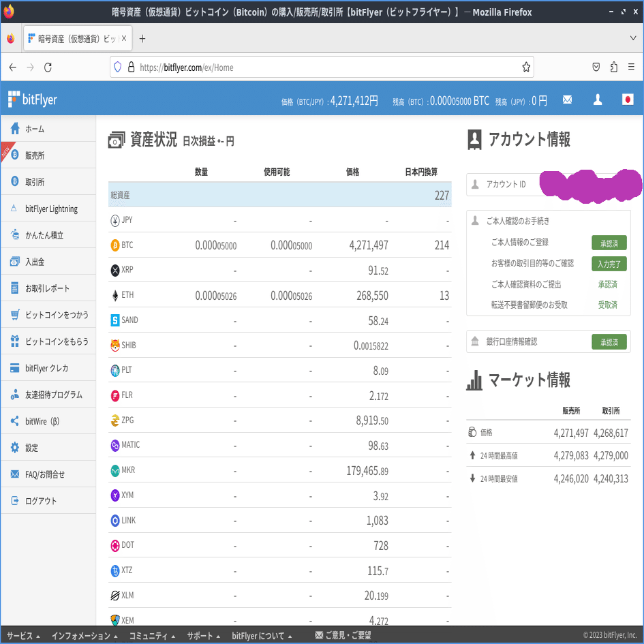Image resolution: width=644 pixels, height=644 pixels.
Task: Click the PLT coin icon
Action: [x=115, y=370]
